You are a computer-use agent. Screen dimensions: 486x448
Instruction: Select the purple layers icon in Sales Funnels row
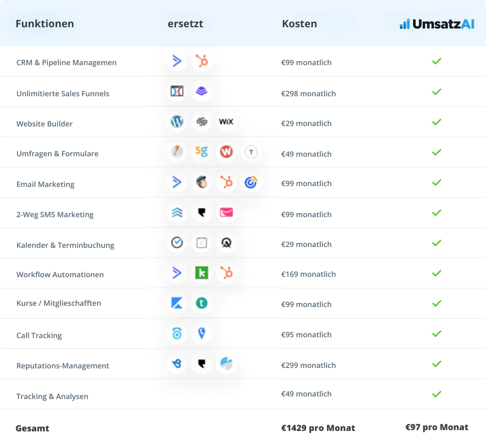pyautogui.click(x=201, y=91)
